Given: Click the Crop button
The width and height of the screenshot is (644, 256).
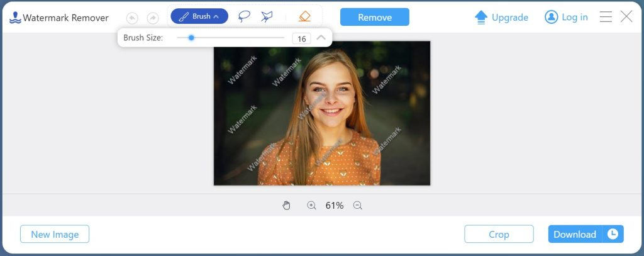Looking at the screenshot, I should coord(499,234).
